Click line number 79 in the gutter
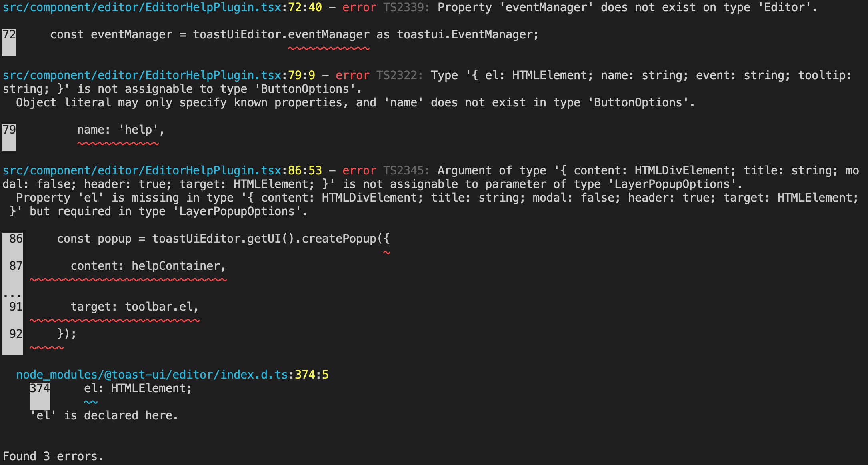This screenshot has height=465, width=868. (8, 130)
